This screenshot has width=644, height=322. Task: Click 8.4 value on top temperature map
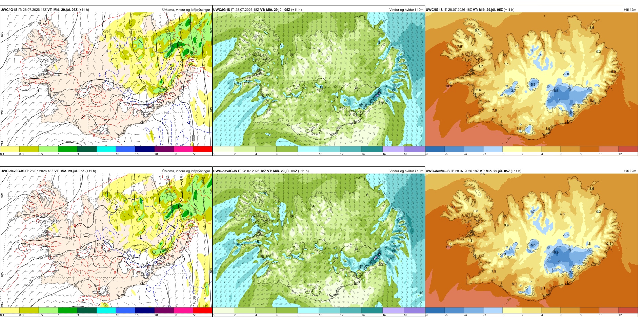(592, 101)
